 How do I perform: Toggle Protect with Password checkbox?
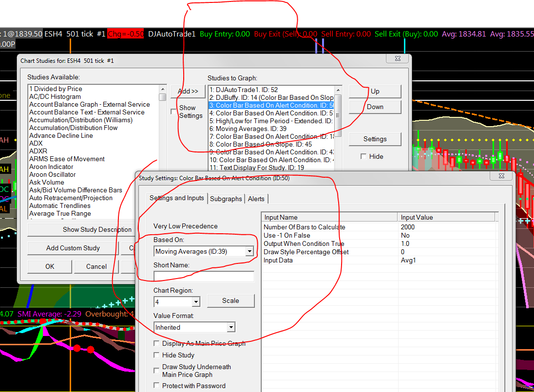[x=157, y=386]
